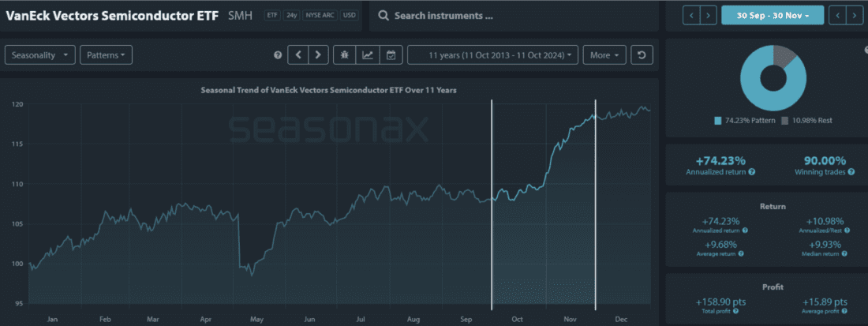
Task: Click the help question mark icon in the chart toolbar
Action: pyautogui.click(x=278, y=55)
